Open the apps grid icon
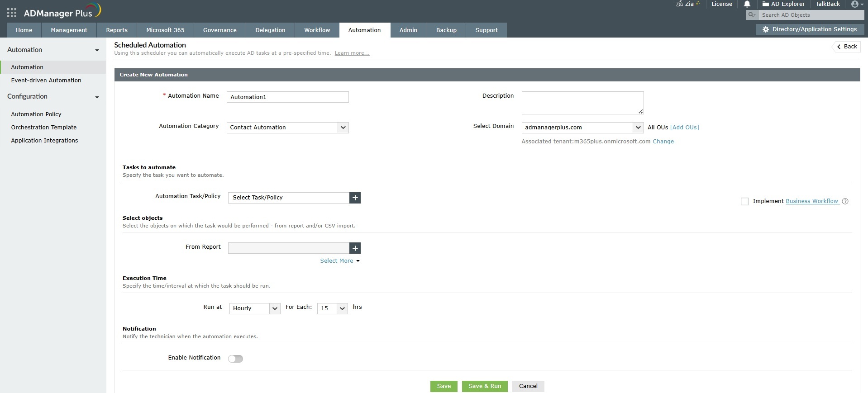The width and height of the screenshot is (868, 393). [12, 13]
